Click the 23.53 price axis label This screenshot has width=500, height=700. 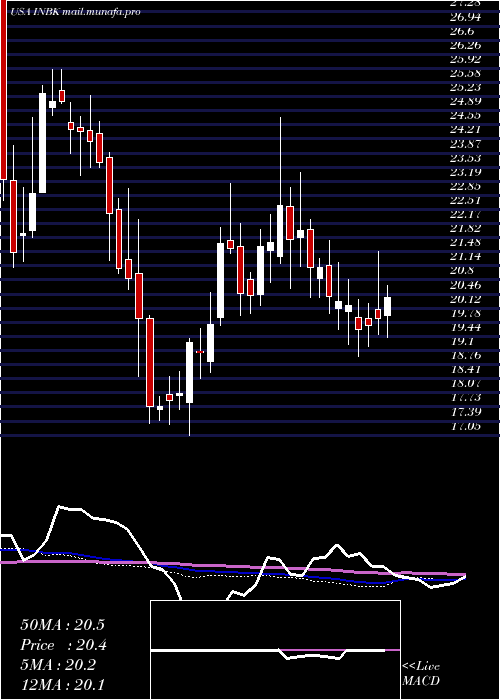[x=465, y=158]
